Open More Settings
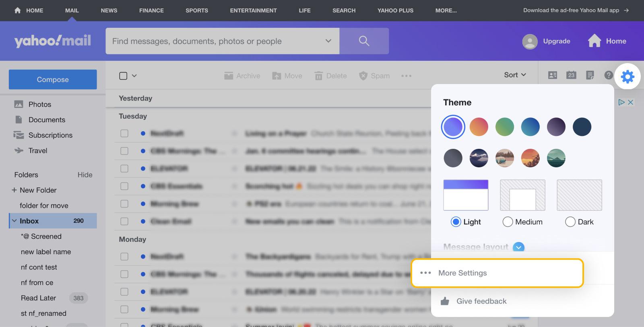The height and width of the screenshot is (327, 644). (x=497, y=273)
